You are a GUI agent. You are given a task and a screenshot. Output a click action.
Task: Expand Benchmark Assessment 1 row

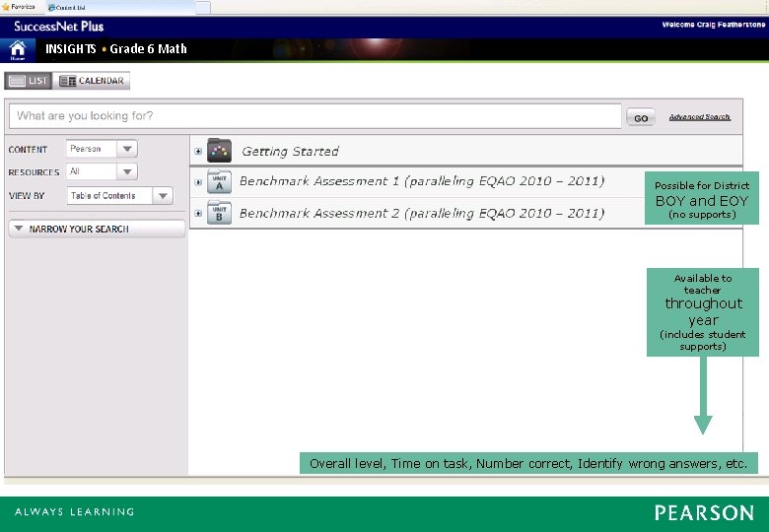197,182
